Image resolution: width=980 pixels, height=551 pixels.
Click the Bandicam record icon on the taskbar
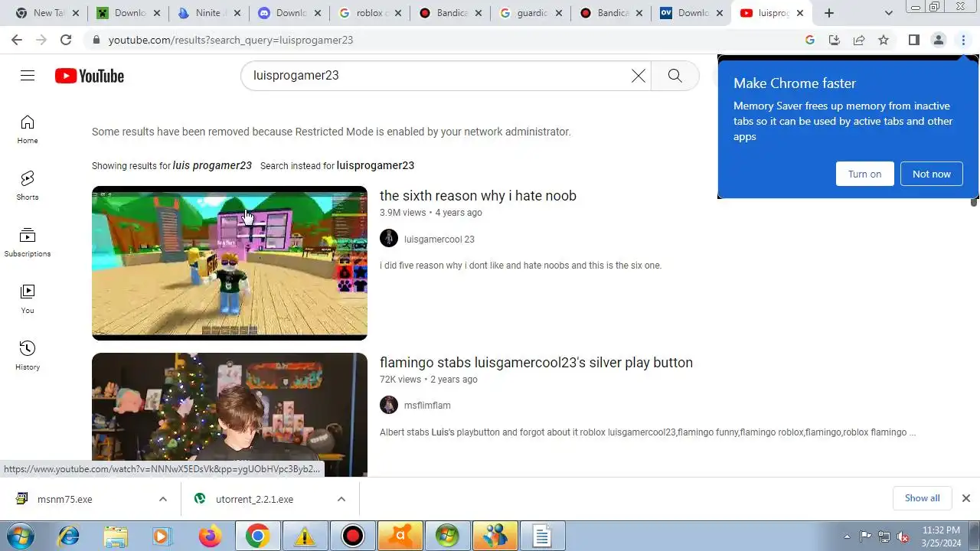point(352,536)
